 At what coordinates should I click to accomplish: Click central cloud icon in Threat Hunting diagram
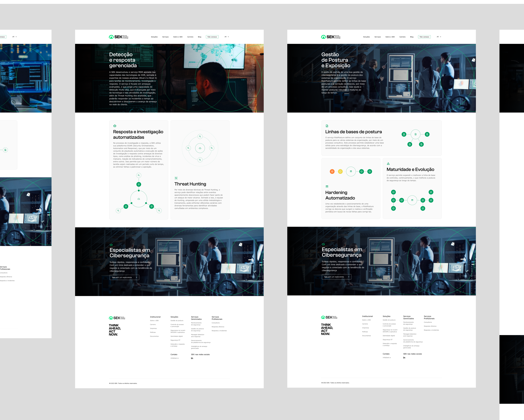click(x=200, y=148)
